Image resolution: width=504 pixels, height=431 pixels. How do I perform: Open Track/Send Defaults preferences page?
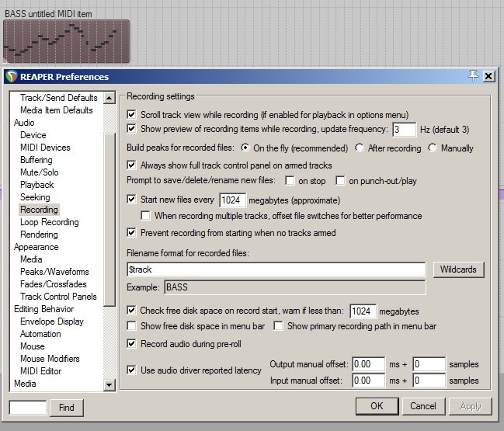[58, 97]
